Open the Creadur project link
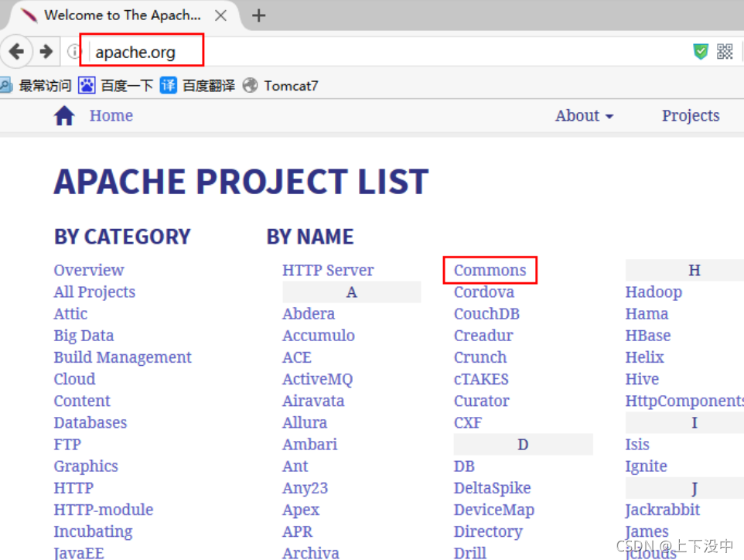Screen dimensions: 744x560 tap(483, 336)
